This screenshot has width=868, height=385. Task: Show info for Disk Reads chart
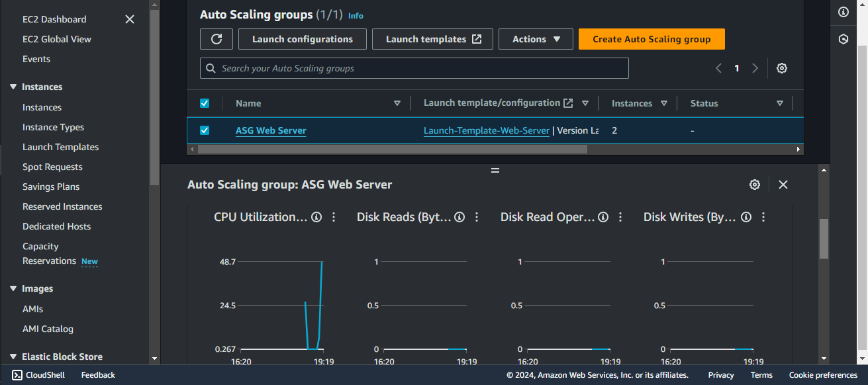click(459, 217)
